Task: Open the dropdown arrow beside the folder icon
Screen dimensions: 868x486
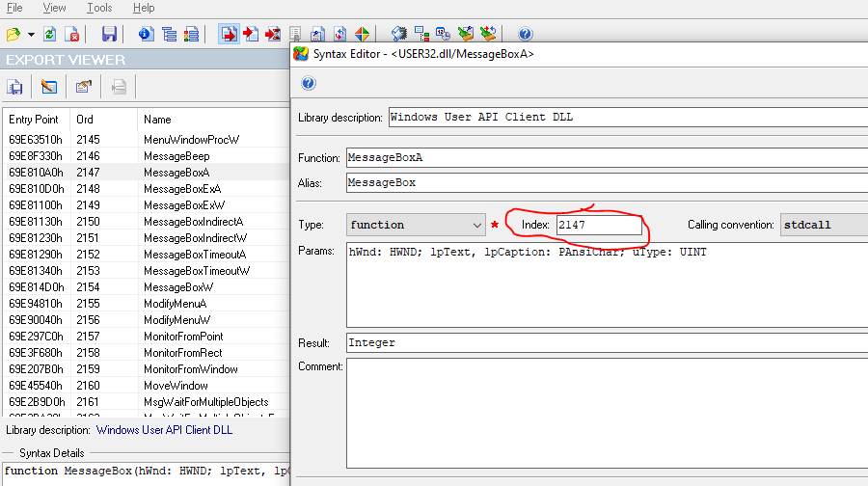Action: [x=31, y=35]
